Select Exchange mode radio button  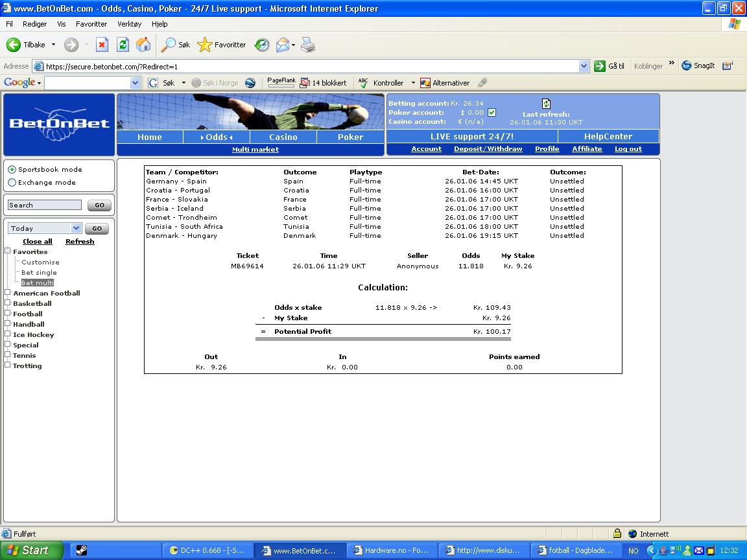point(12,182)
